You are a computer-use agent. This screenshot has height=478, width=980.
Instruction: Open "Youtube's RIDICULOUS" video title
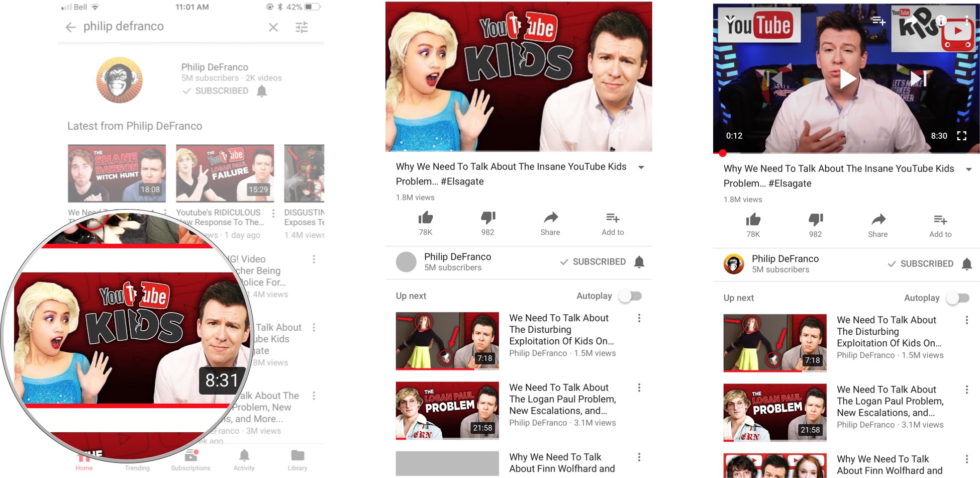click(x=220, y=218)
